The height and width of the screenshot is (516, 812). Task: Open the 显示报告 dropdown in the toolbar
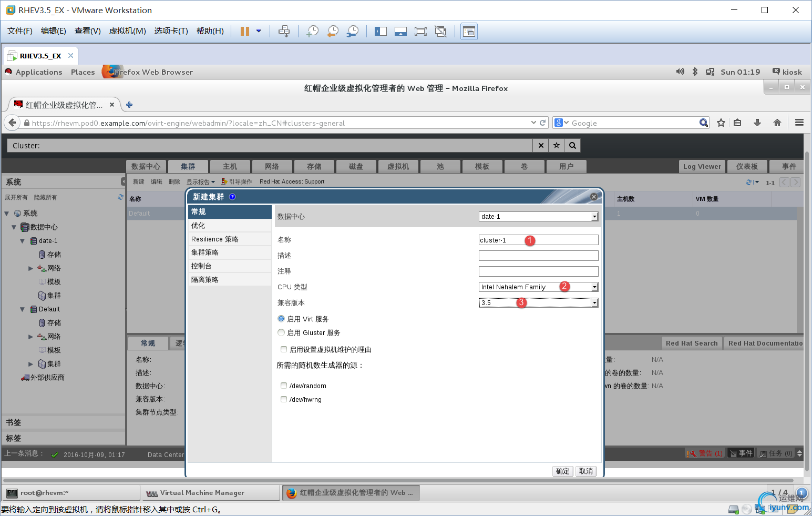click(x=201, y=182)
